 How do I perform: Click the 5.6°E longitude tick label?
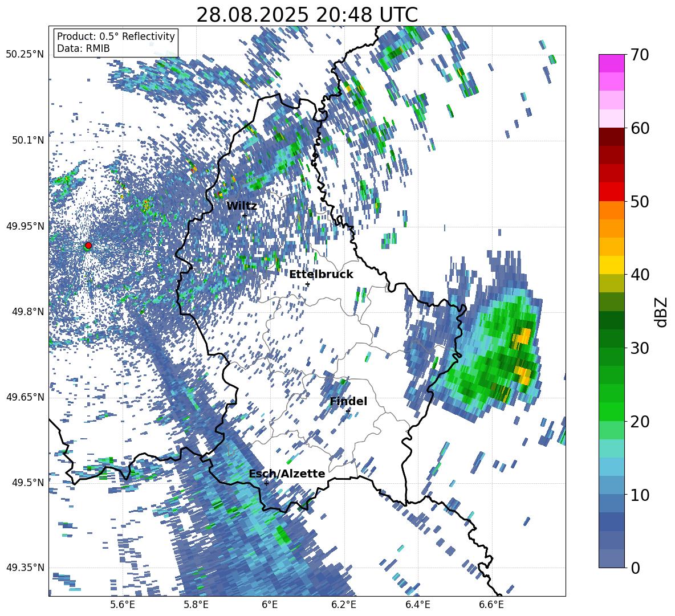(123, 605)
